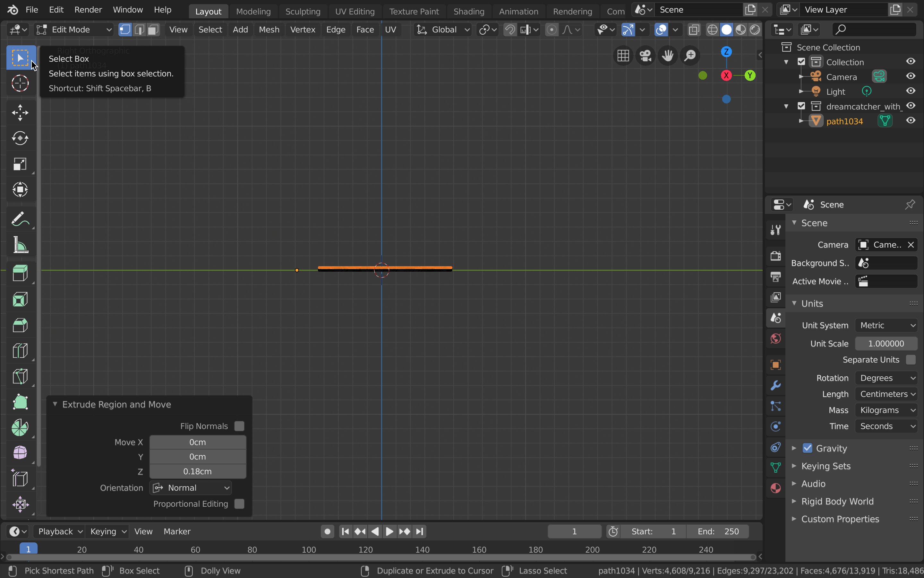Hide path1034 in the outliner
924x578 pixels.
coord(911,120)
